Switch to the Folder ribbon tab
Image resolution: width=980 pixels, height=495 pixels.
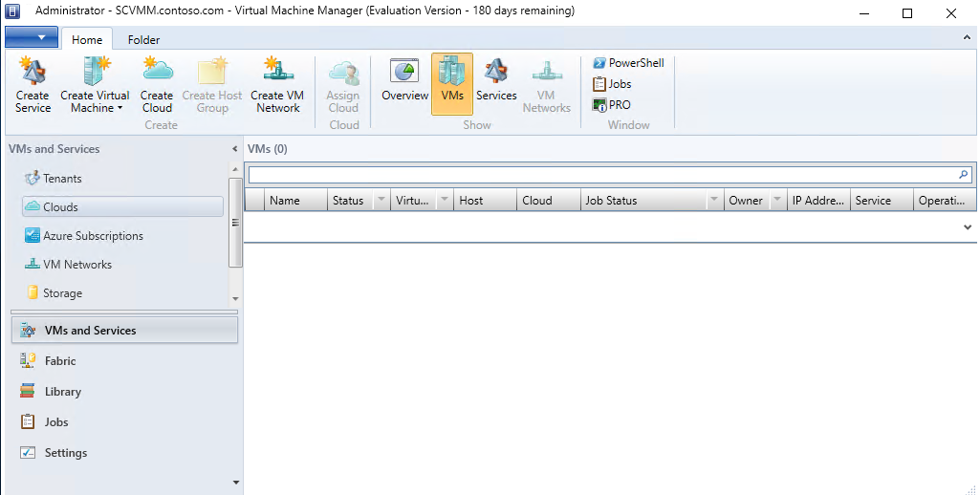pos(143,39)
